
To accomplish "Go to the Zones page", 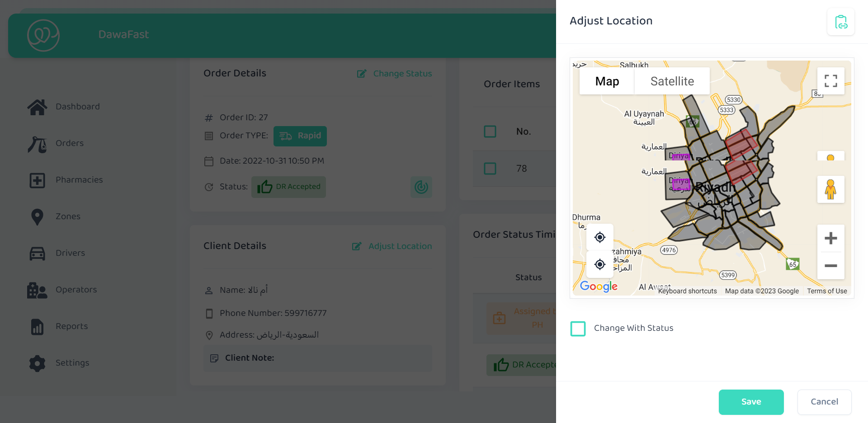I will 68,216.
